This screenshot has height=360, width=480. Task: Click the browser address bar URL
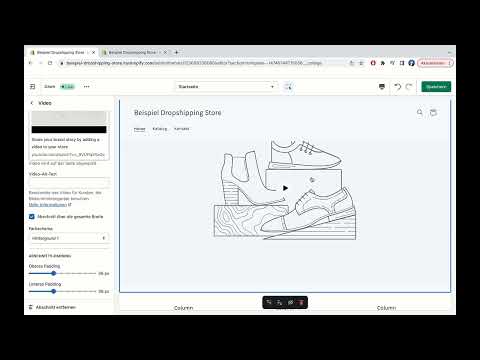tap(194, 63)
